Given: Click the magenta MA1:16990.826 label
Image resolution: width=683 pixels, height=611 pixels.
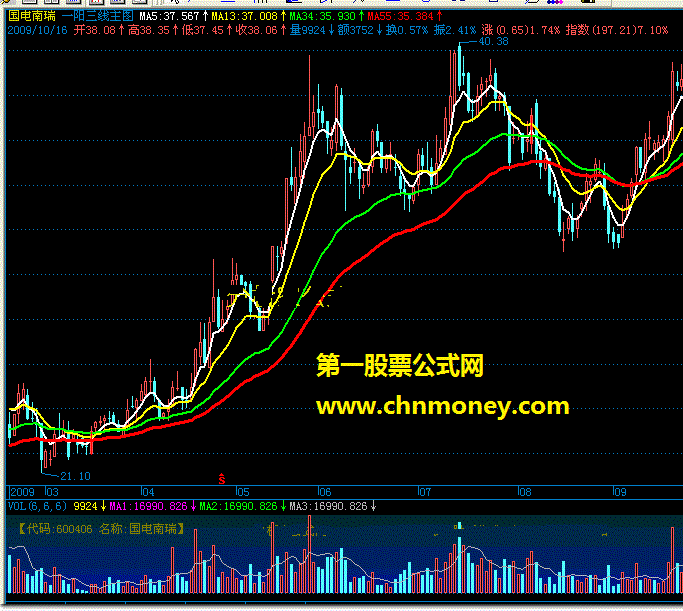Looking at the screenshot, I should tap(148, 506).
